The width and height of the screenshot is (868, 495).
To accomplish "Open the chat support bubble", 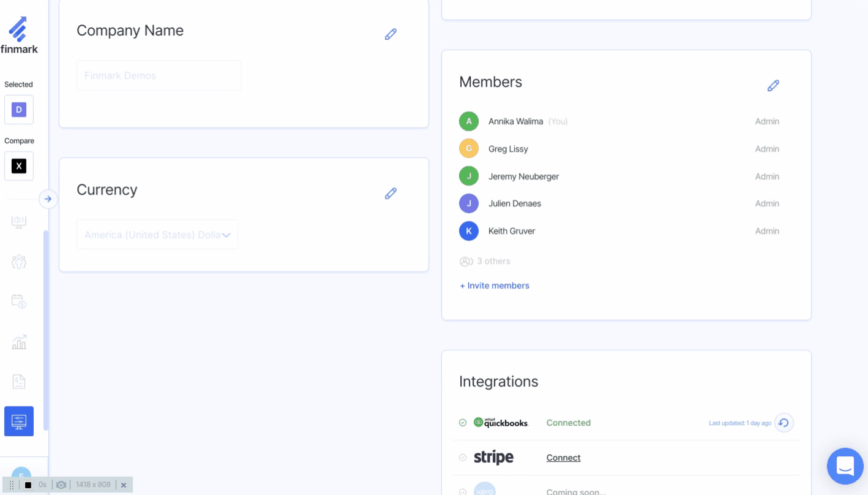I will (845, 466).
